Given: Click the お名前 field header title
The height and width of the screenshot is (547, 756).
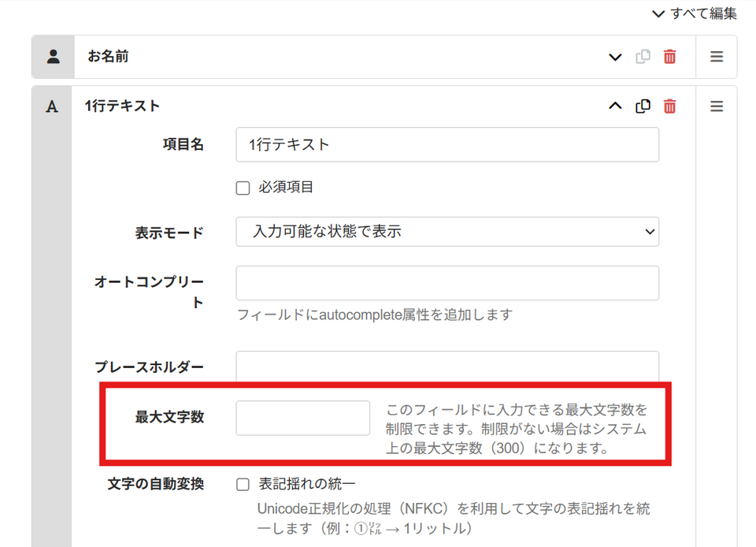Looking at the screenshot, I should tap(108, 57).
